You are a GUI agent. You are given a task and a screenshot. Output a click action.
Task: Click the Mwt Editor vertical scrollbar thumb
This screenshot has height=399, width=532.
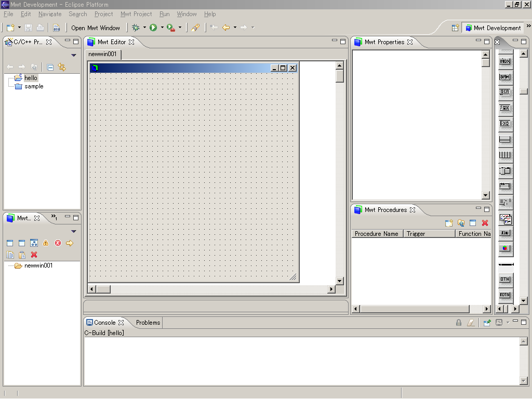pyautogui.click(x=340, y=76)
